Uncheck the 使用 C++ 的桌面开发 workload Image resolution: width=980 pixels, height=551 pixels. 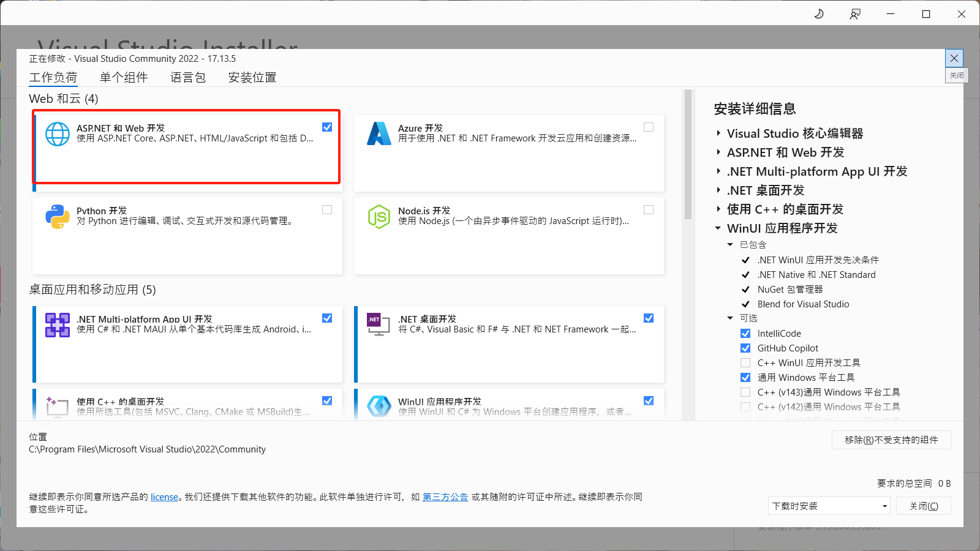[327, 401]
